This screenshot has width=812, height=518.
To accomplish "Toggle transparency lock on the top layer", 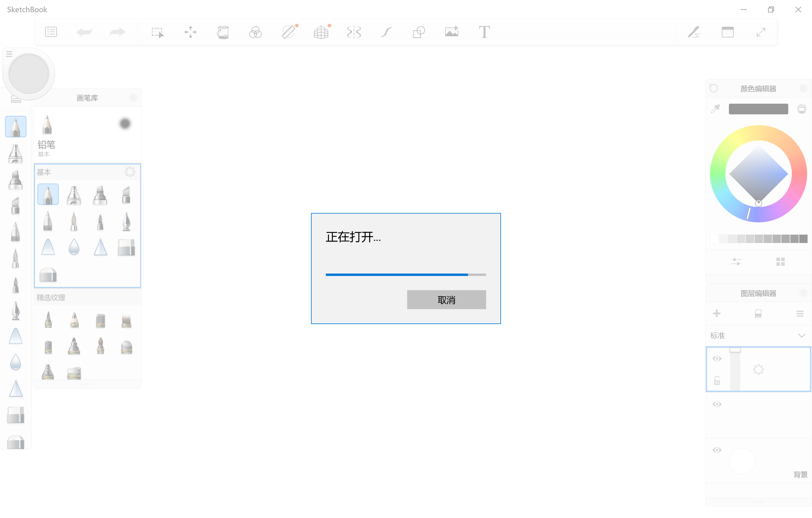I will [x=717, y=381].
